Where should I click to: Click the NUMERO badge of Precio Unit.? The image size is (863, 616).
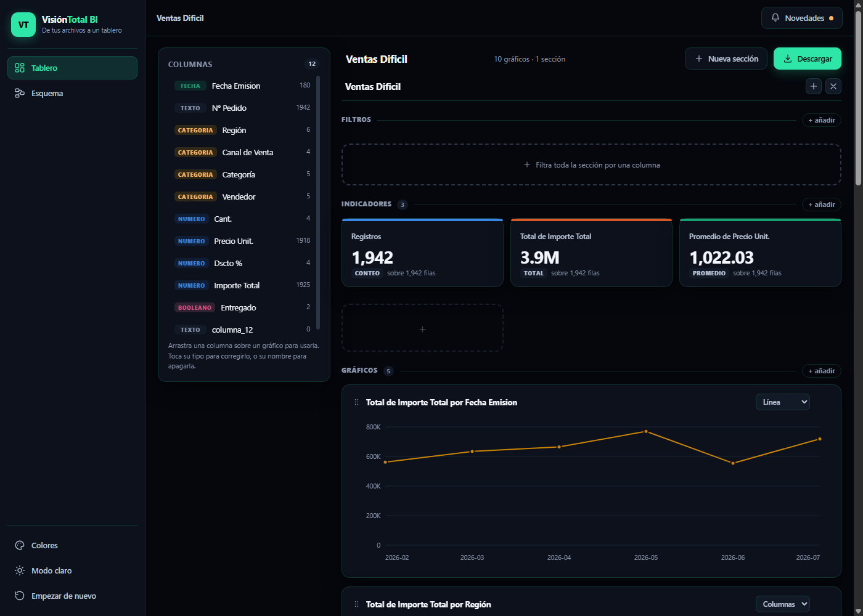(191, 241)
